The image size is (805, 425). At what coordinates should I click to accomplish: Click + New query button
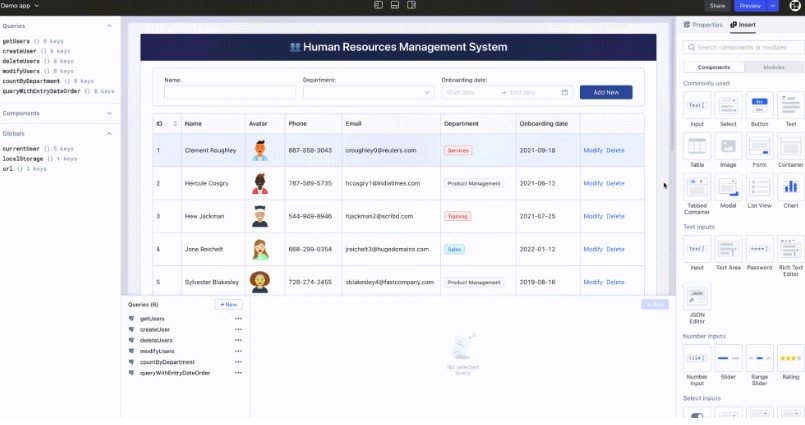tap(228, 304)
